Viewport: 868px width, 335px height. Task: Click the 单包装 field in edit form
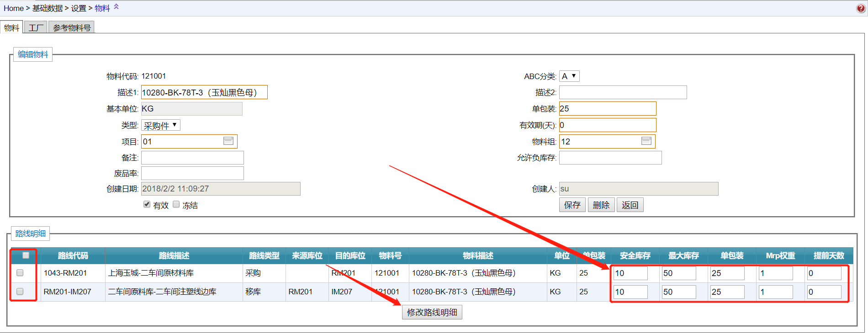click(x=608, y=109)
